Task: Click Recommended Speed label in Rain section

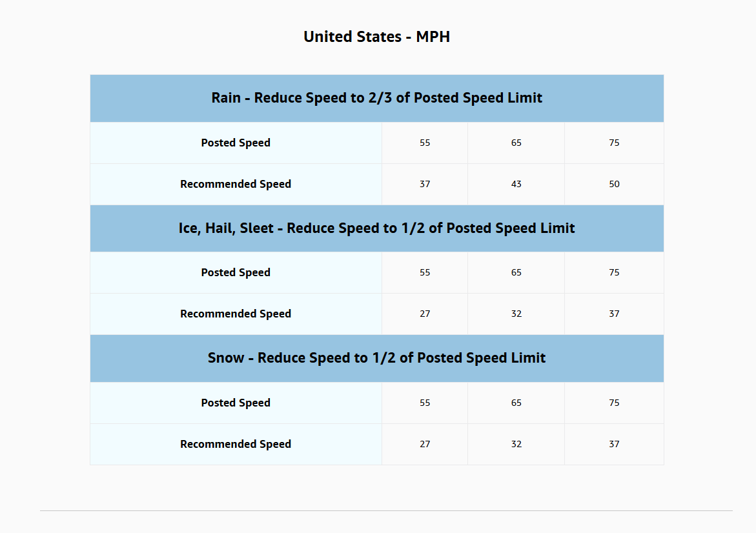Action: (x=236, y=184)
